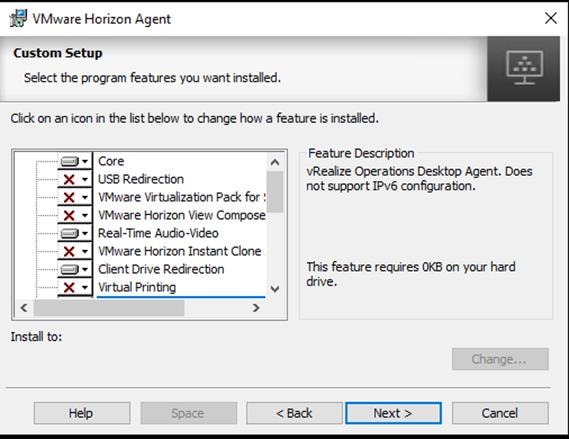Open the VMware Virtualization Pack feature dropdown
569x439 pixels.
pyautogui.click(x=75, y=197)
